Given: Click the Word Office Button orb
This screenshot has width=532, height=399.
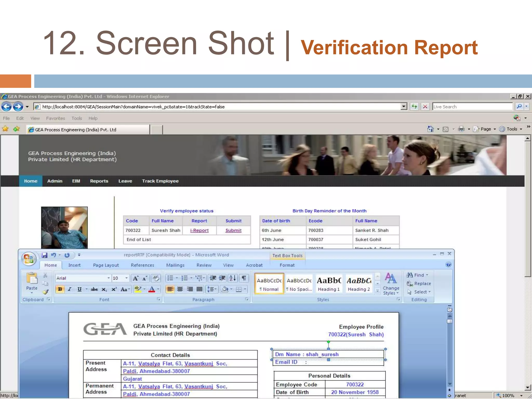Looking at the screenshot, I should coord(29,258).
